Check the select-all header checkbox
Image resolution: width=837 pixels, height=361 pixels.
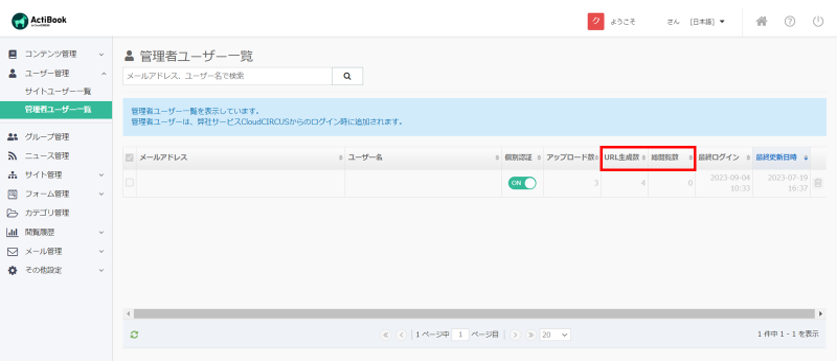pos(129,158)
